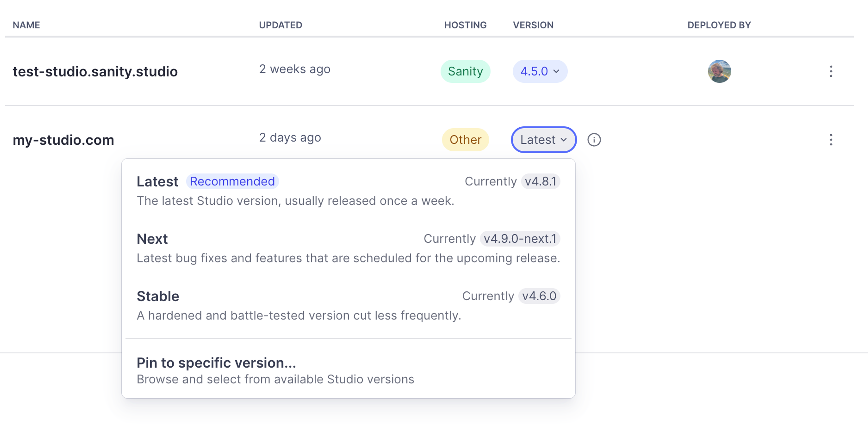The height and width of the screenshot is (428, 868).
Task: Click the info icon next to Latest
Action: (594, 140)
